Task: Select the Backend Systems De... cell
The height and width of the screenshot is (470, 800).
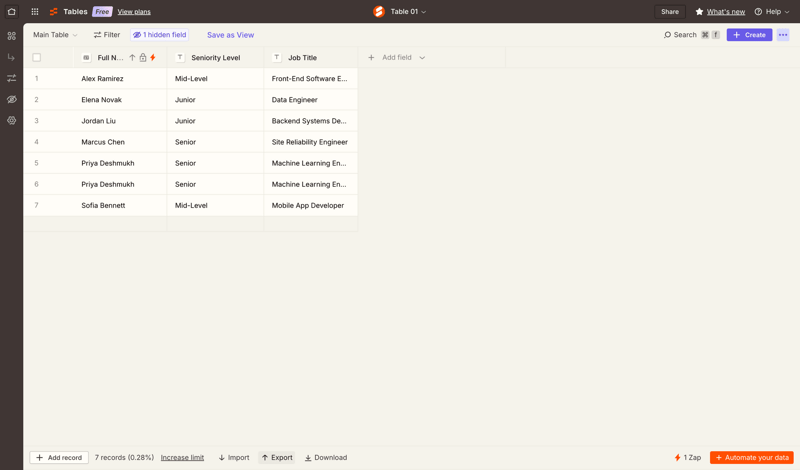Action: 311,121
